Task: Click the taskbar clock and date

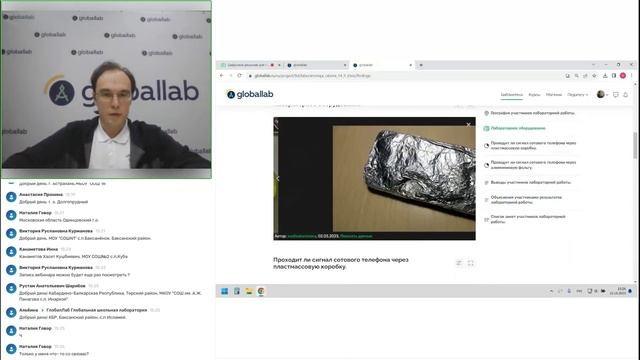Action: point(618,291)
